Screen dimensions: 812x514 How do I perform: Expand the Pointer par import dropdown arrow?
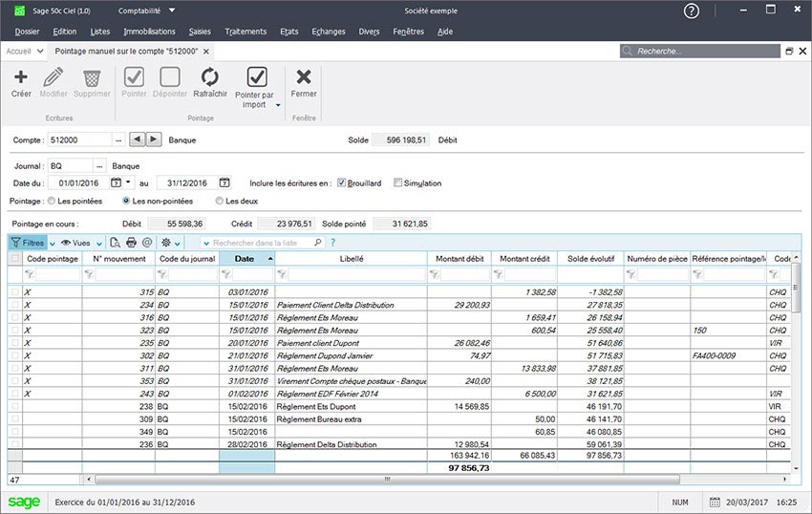(x=278, y=105)
